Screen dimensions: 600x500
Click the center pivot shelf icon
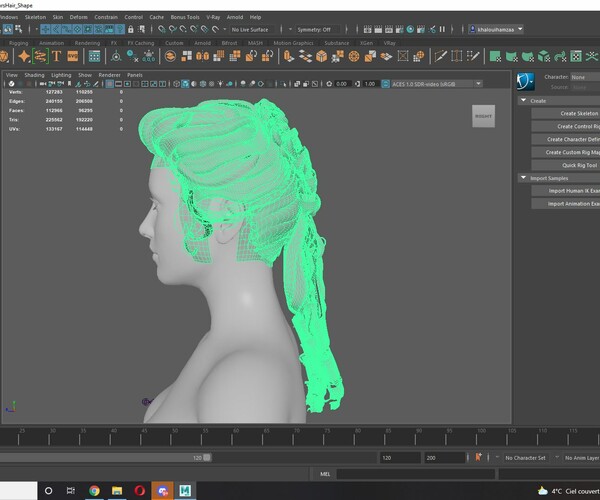click(116, 56)
